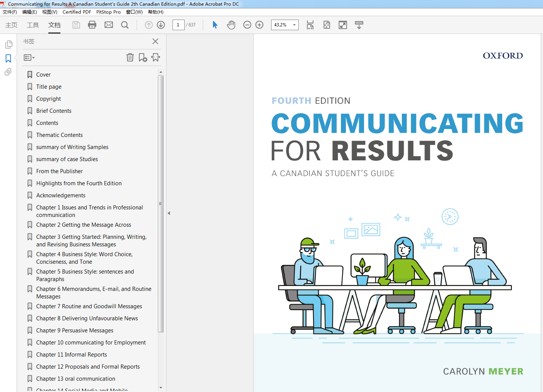Open the zoom percentage dropdown
The height and width of the screenshot is (392, 543).
(294, 25)
